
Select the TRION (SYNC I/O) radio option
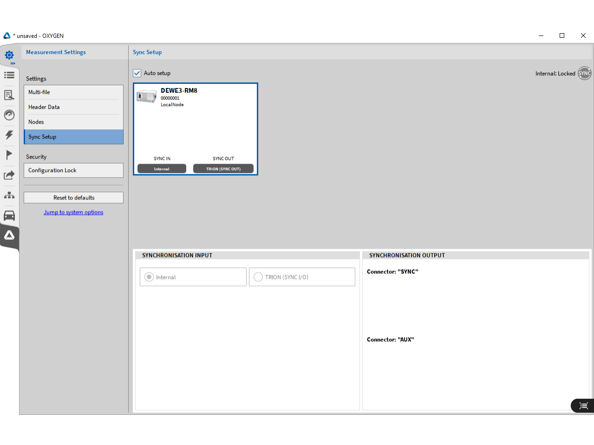(258, 277)
